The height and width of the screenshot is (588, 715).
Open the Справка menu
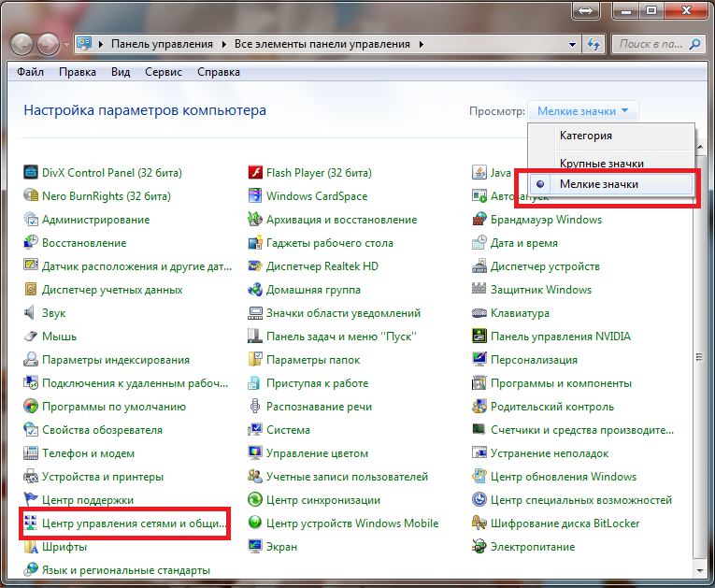click(x=219, y=72)
